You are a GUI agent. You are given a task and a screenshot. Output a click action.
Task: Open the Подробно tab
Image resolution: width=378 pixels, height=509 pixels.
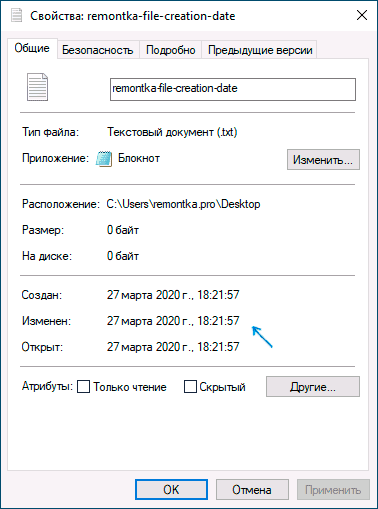click(171, 50)
